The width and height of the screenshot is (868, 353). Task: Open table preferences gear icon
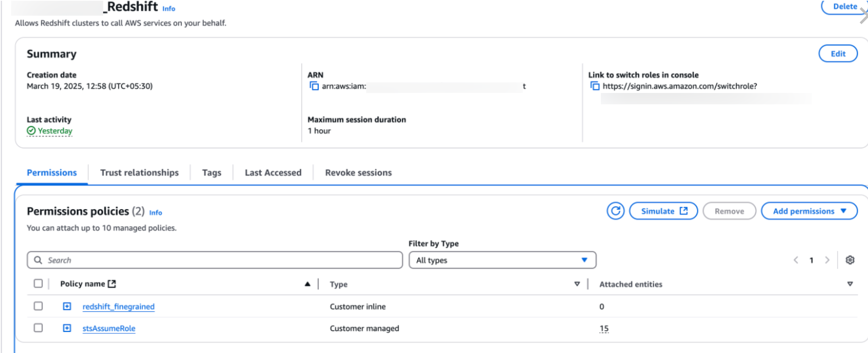850,260
